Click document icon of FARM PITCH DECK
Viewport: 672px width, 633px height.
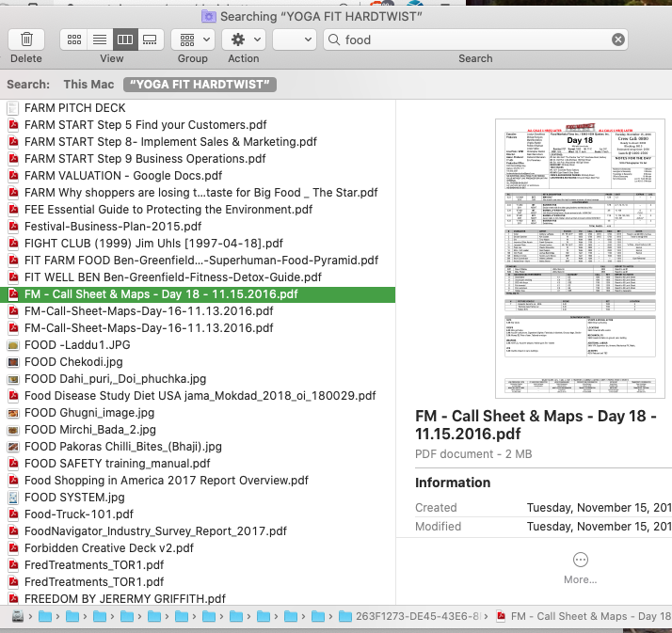(x=13, y=108)
